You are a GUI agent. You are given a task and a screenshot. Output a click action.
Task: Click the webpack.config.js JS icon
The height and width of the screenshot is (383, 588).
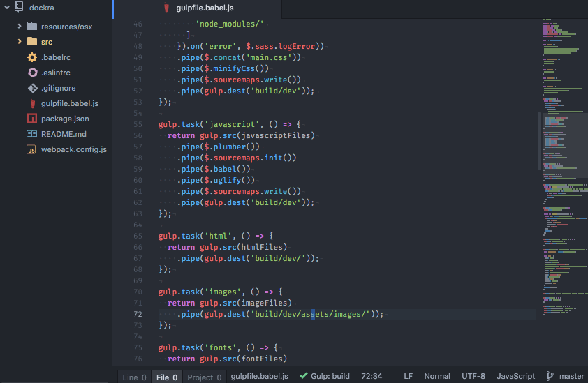(x=31, y=149)
